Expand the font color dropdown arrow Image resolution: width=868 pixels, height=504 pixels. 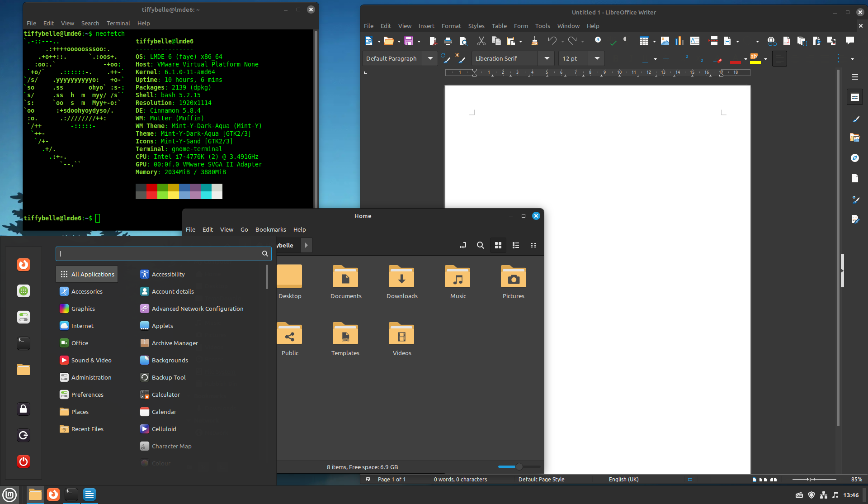(745, 59)
